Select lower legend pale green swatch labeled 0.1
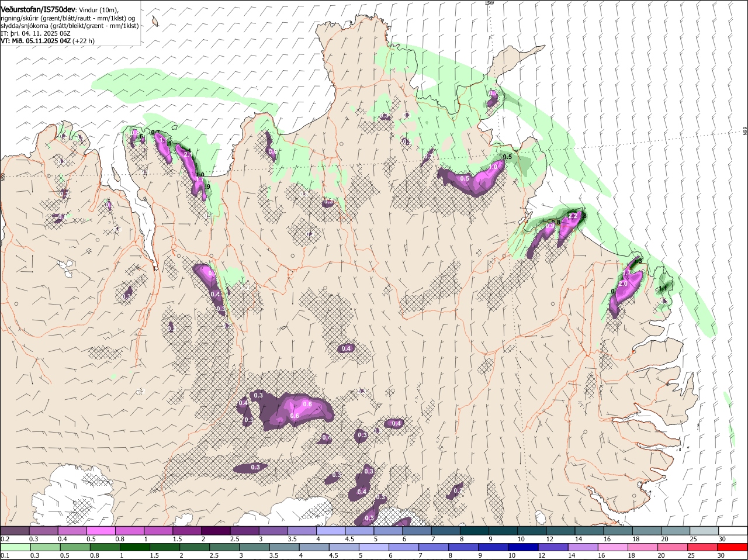Image resolution: width=748 pixels, height=560 pixels. coord(15,547)
